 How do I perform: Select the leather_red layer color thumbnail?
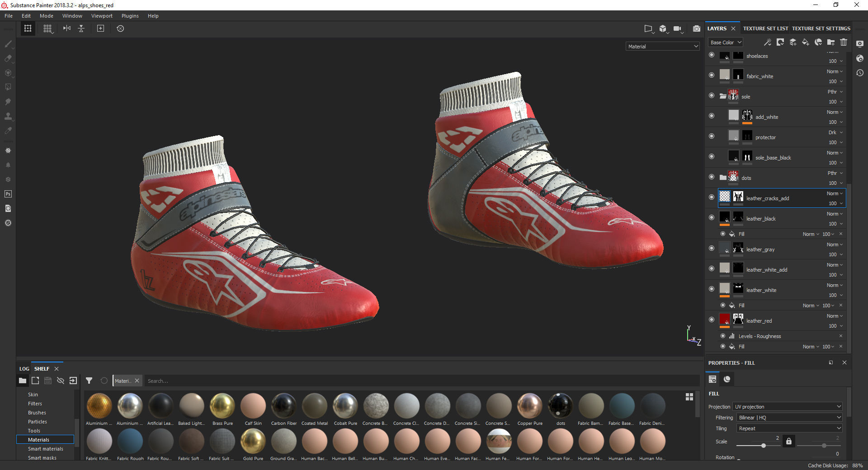725,319
